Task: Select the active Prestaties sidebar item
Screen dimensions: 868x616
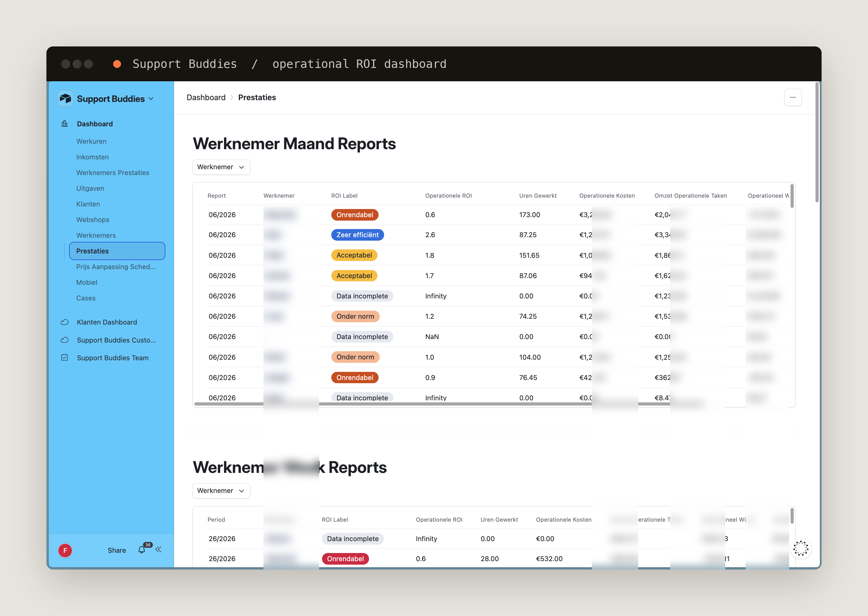Action: pyautogui.click(x=117, y=251)
